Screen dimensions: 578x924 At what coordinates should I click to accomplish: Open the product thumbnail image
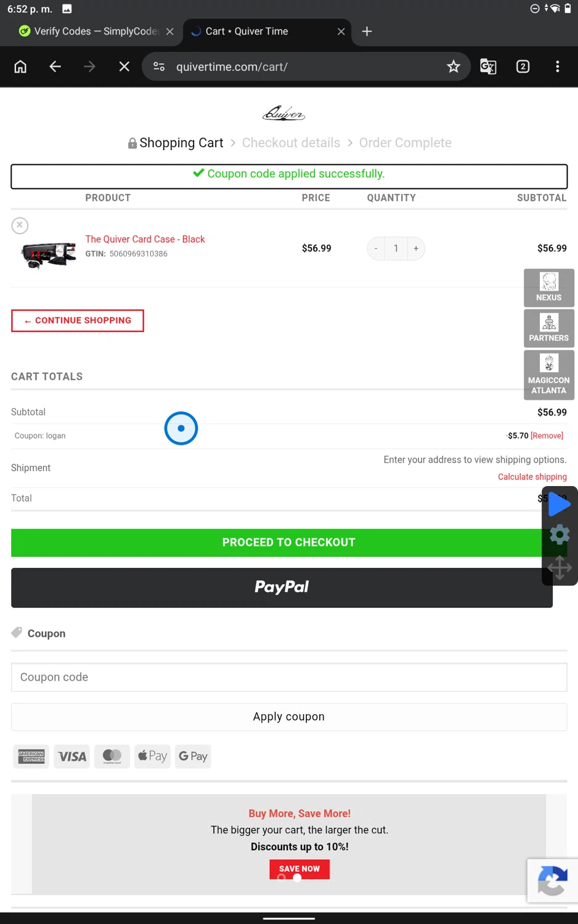pos(49,254)
